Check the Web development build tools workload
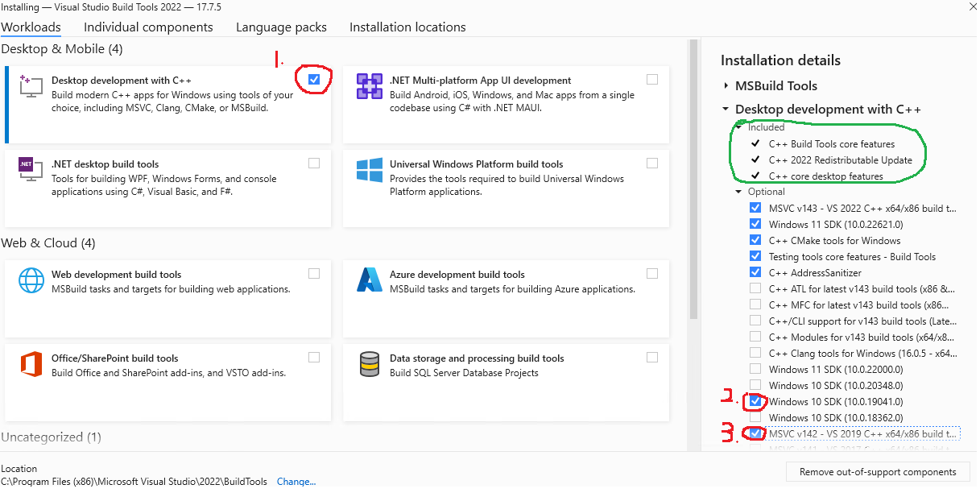 tap(314, 273)
